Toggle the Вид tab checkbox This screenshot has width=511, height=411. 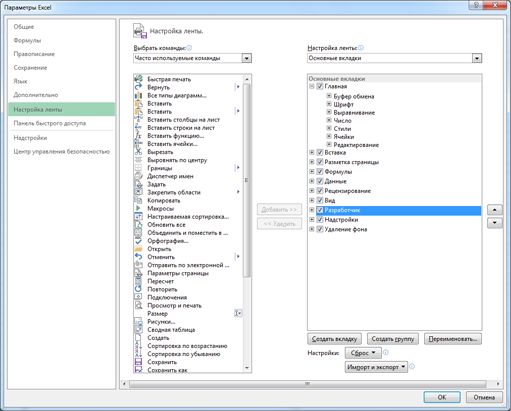(320, 200)
